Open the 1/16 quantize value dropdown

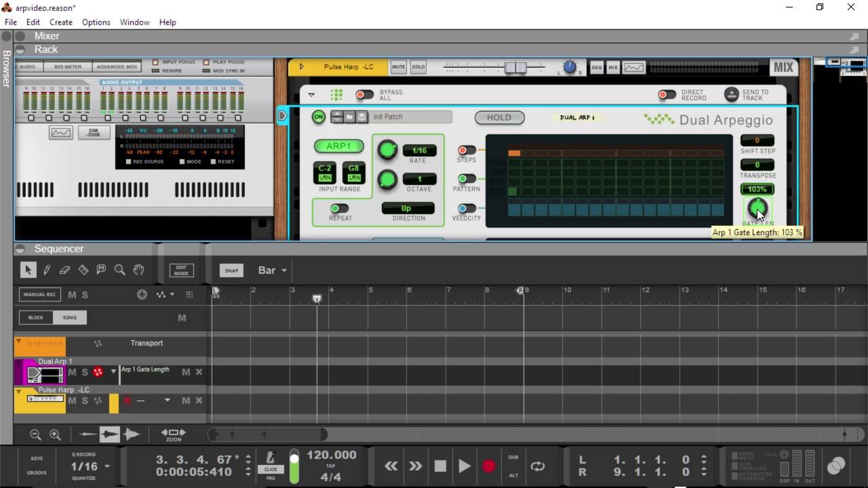[x=91, y=466]
